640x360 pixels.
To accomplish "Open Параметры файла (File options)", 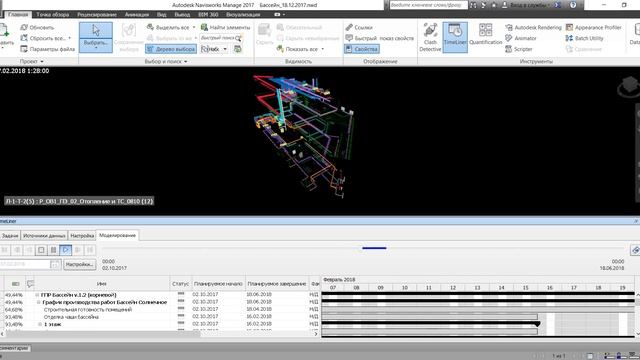I will coord(47,49).
